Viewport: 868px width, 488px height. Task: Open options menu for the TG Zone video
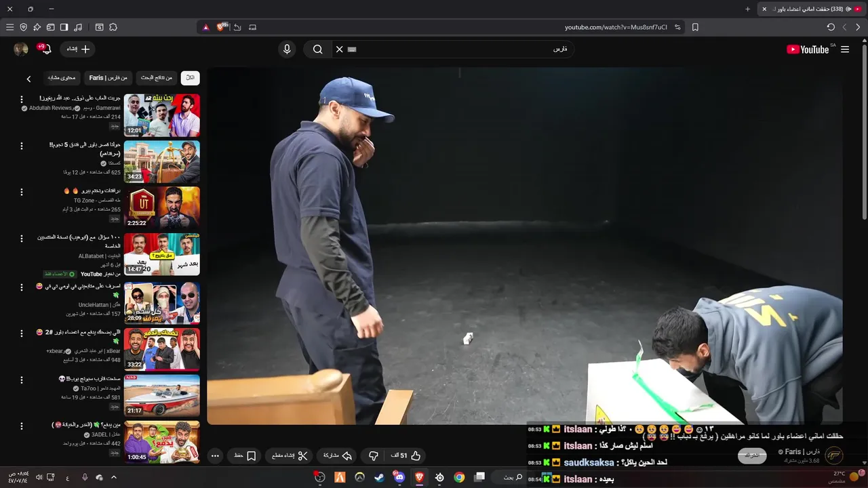22,192
